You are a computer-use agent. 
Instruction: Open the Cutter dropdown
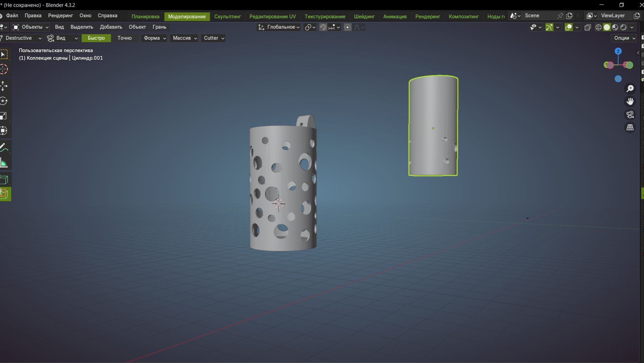click(x=214, y=38)
